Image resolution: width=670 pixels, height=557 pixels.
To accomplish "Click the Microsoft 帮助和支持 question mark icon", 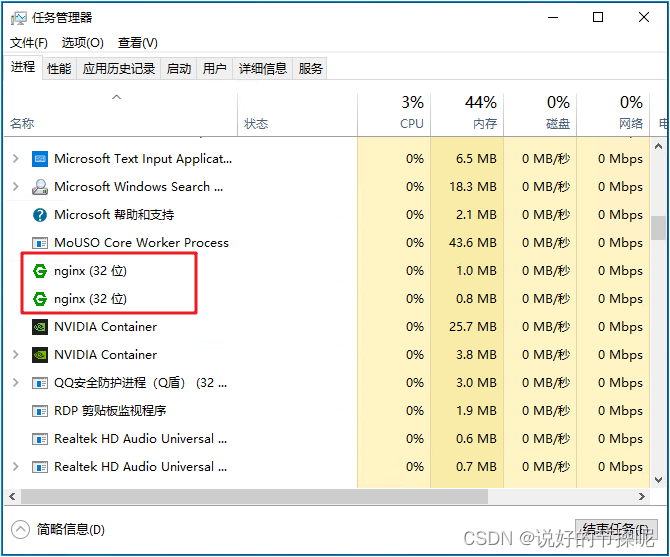I will point(40,215).
